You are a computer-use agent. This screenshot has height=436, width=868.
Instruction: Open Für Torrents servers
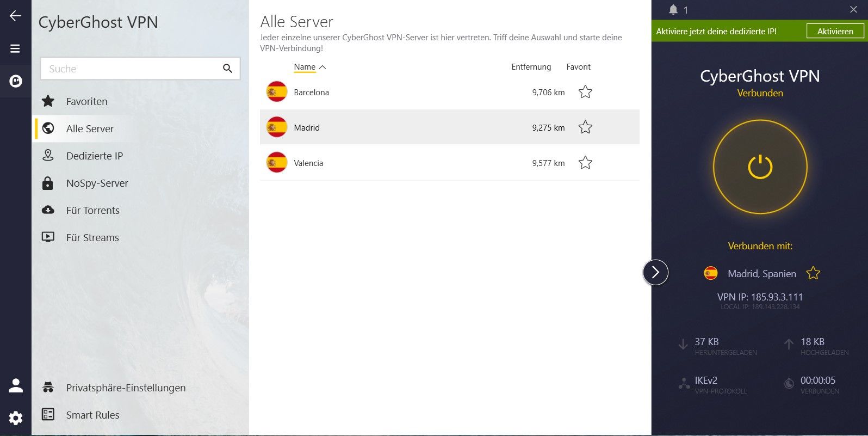tap(93, 210)
